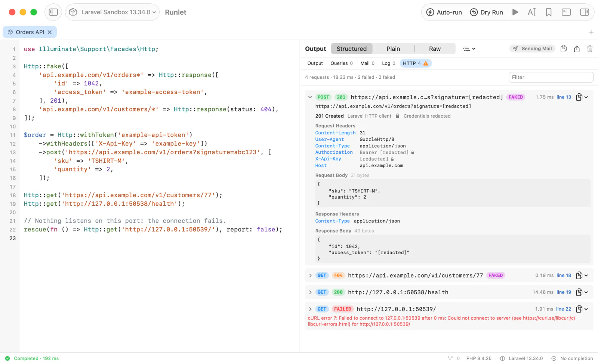
Task: Close the Orders API tab
Action: coord(49,32)
